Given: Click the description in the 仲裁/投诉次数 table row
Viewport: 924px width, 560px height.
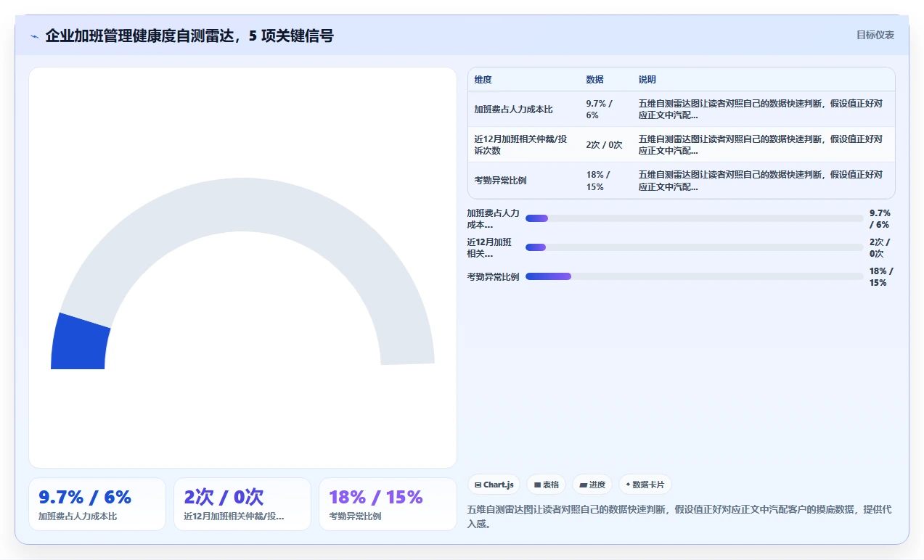Looking at the screenshot, I should point(761,144).
